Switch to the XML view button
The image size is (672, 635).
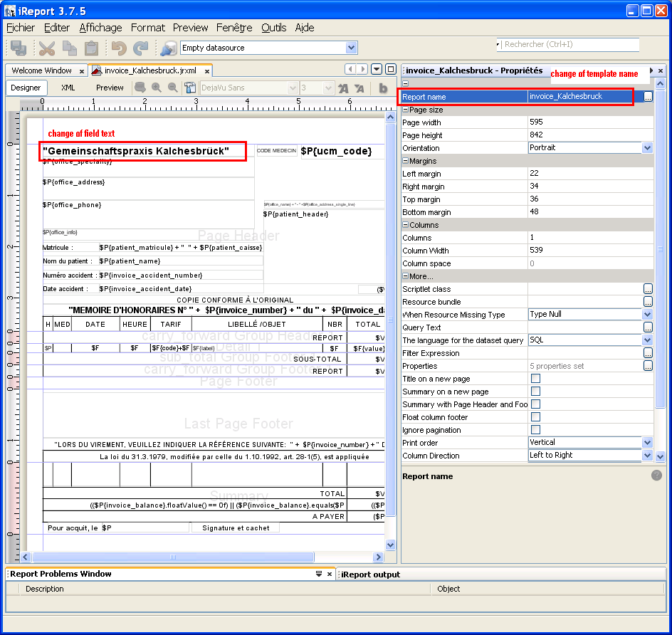(x=68, y=88)
